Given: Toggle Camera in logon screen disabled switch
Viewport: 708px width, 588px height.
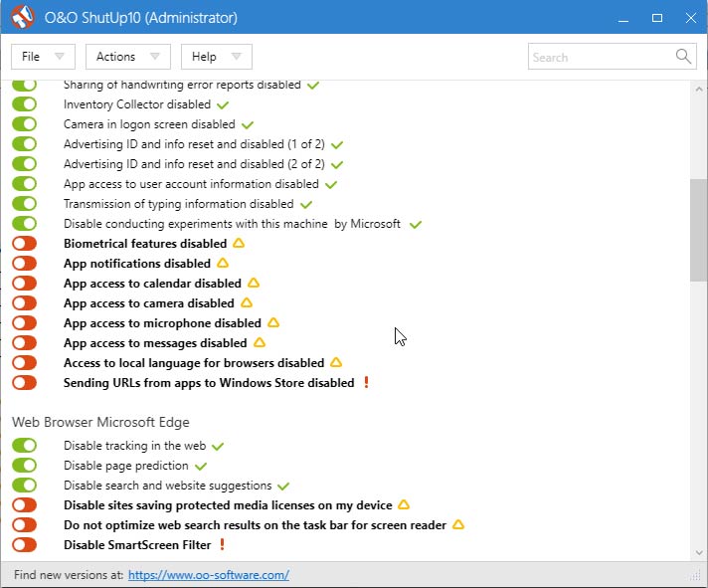Looking at the screenshot, I should point(25,124).
